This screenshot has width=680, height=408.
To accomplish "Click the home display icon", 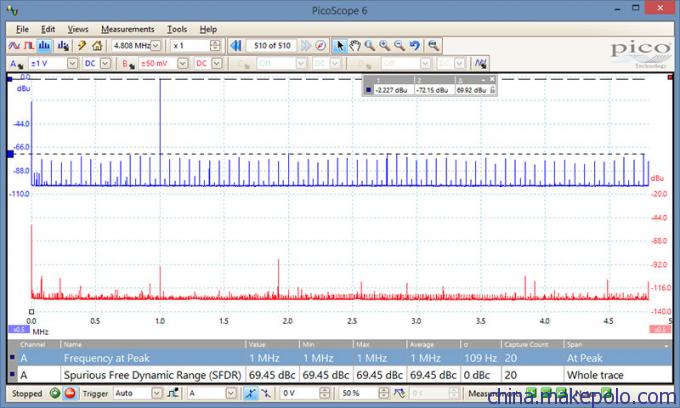I will (x=97, y=46).
